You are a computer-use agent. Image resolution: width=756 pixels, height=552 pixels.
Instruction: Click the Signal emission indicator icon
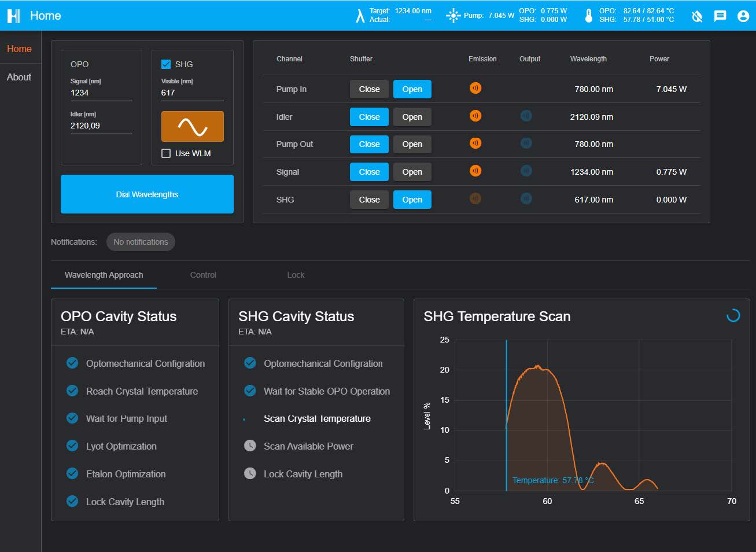tap(475, 171)
